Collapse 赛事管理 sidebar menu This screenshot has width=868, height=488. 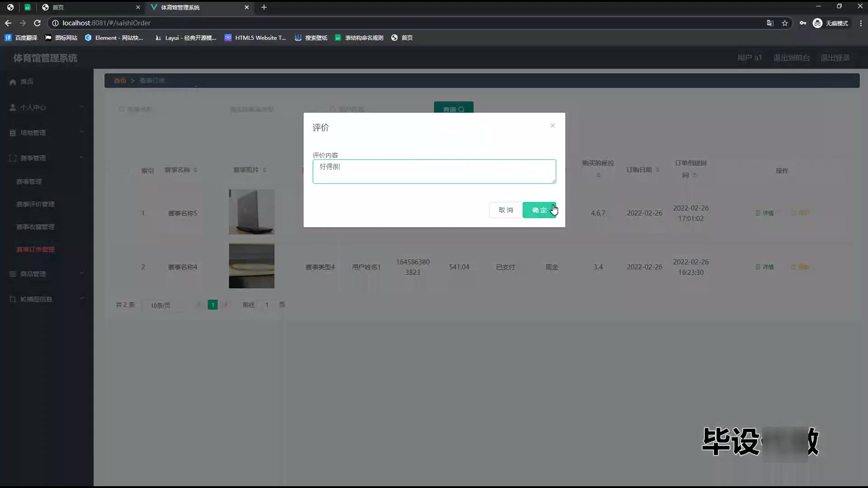pyautogui.click(x=47, y=158)
